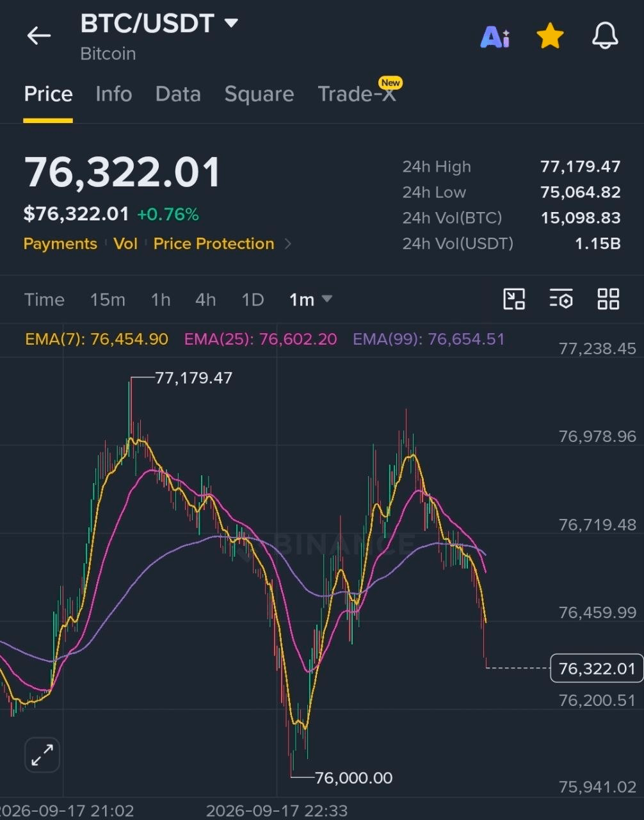
Task: Tap the 76,000.00 low marker on chart
Action: pyautogui.click(x=353, y=778)
